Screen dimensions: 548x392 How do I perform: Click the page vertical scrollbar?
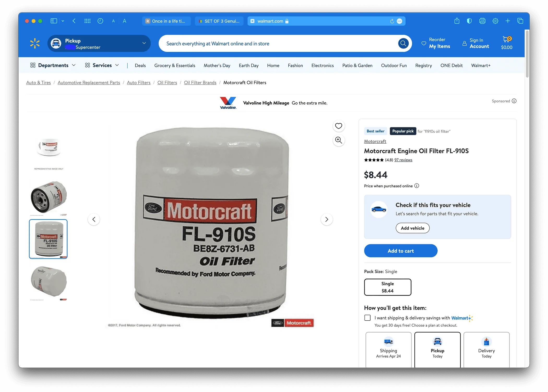coord(527,54)
